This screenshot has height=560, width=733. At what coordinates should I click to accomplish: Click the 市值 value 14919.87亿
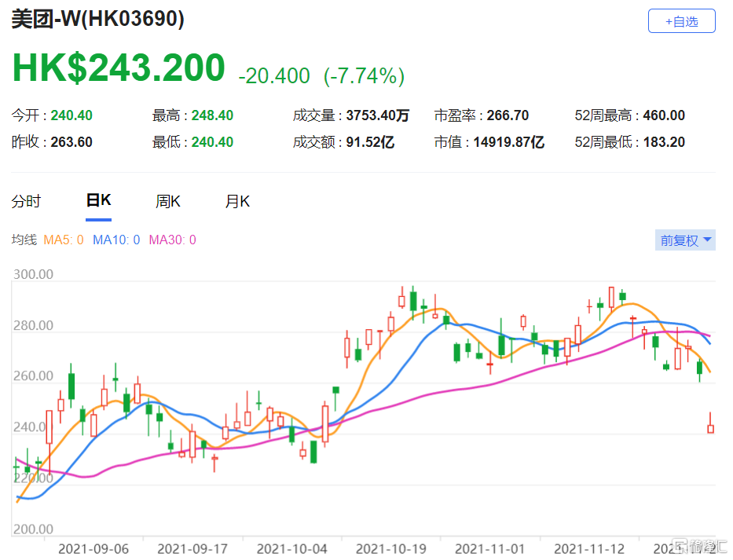point(508,141)
